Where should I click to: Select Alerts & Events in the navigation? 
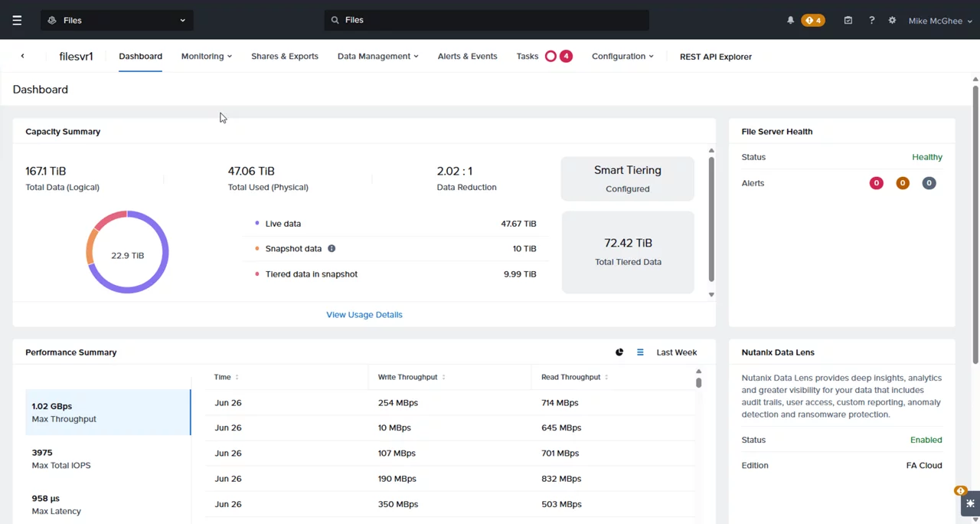pos(467,56)
